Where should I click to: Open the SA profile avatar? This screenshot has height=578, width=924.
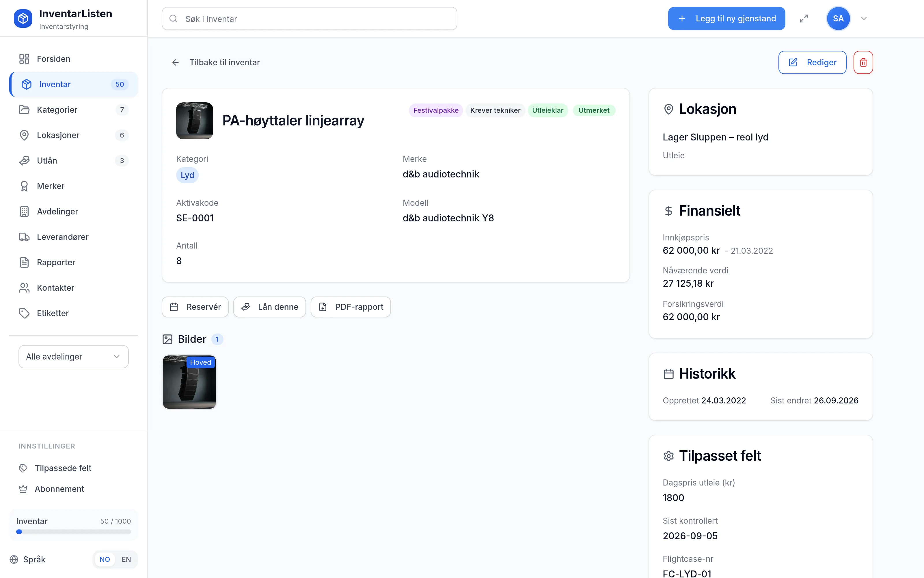[838, 18]
